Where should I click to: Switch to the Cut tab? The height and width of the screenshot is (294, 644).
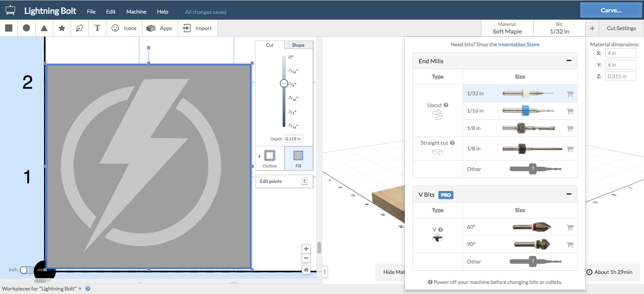270,45
